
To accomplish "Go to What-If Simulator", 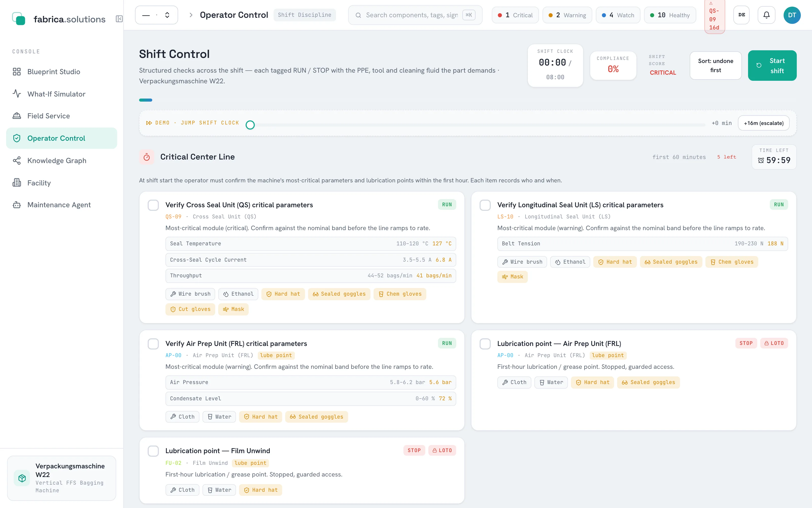I will (x=62, y=94).
